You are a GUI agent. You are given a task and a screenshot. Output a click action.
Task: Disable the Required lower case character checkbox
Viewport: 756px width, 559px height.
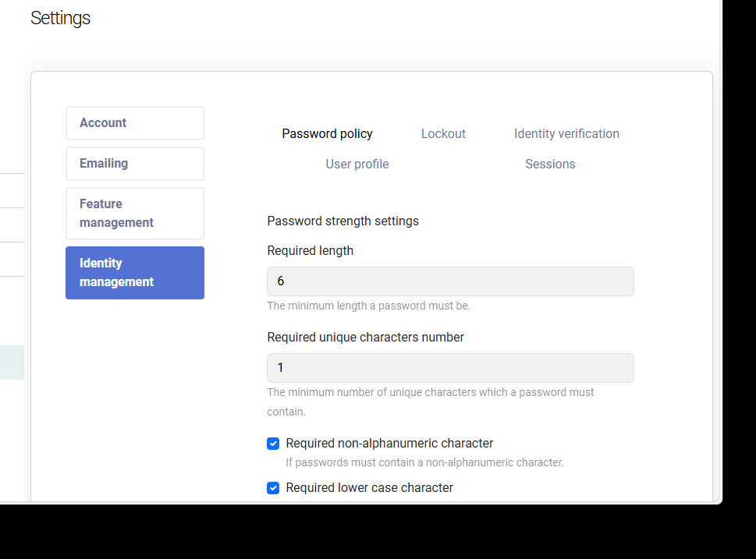tap(273, 489)
